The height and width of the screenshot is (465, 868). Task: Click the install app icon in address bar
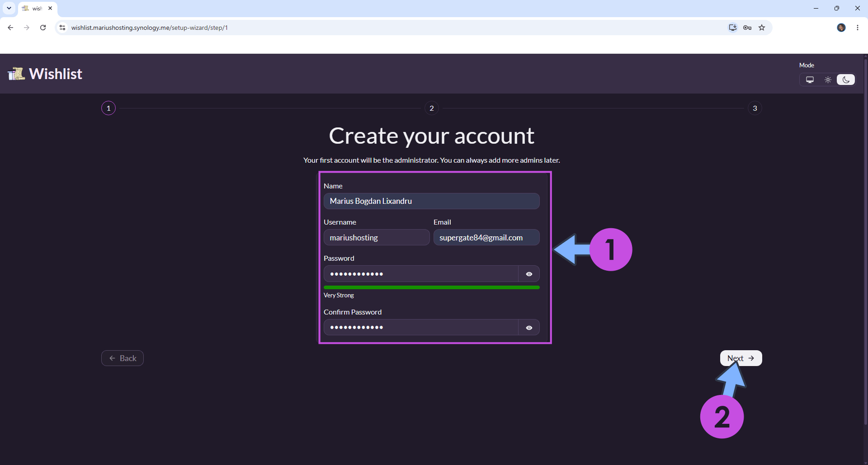733,28
